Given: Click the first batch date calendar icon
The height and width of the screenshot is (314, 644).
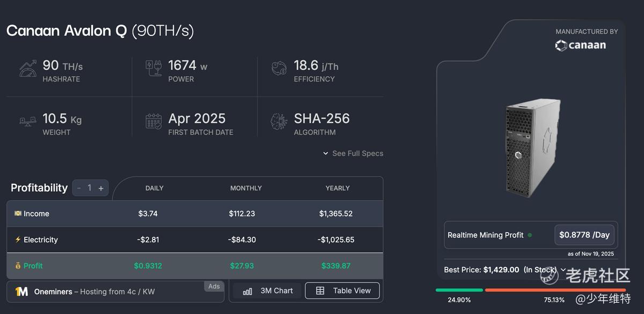Looking at the screenshot, I should tap(153, 121).
